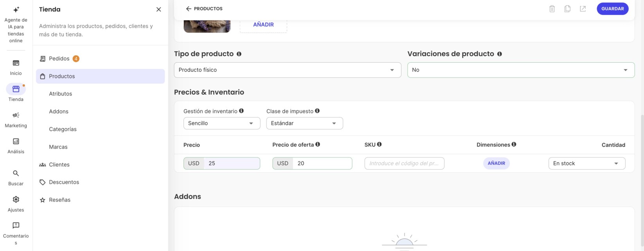This screenshot has width=644, height=251.
Task: Click the Precio field showing 25
Action: pyautogui.click(x=222, y=163)
